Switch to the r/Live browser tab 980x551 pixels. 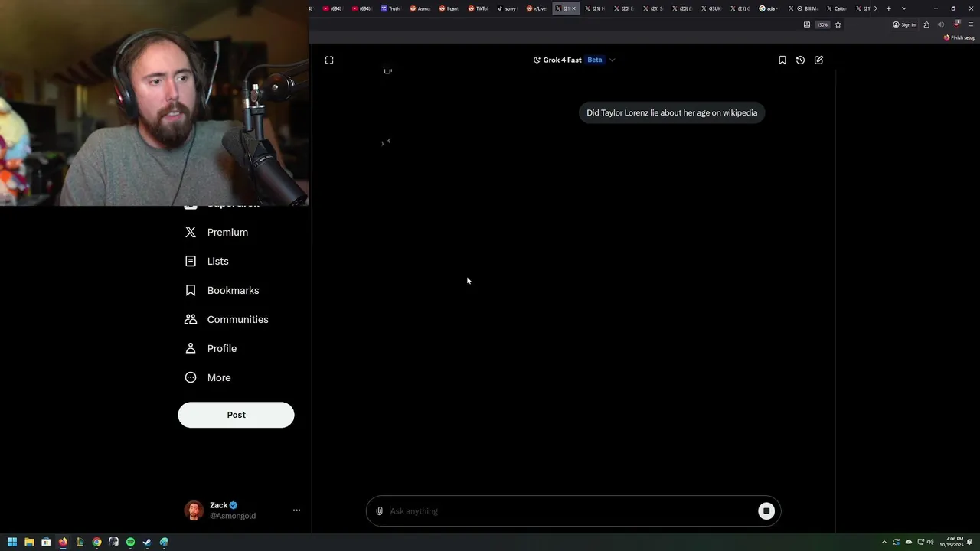click(x=536, y=8)
